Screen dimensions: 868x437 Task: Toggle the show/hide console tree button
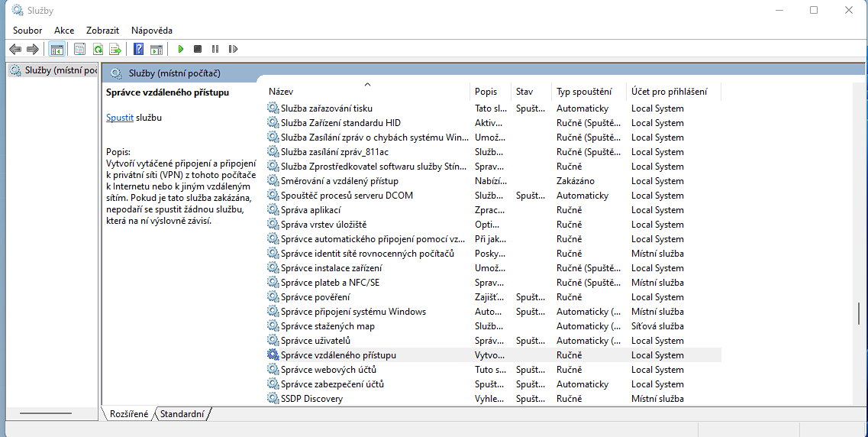point(56,49)
